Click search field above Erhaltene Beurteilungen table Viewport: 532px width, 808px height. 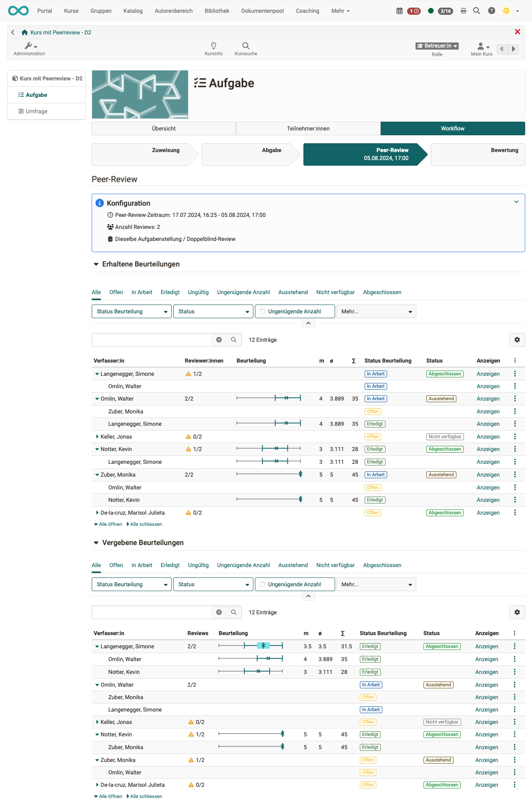click(151, 340)
